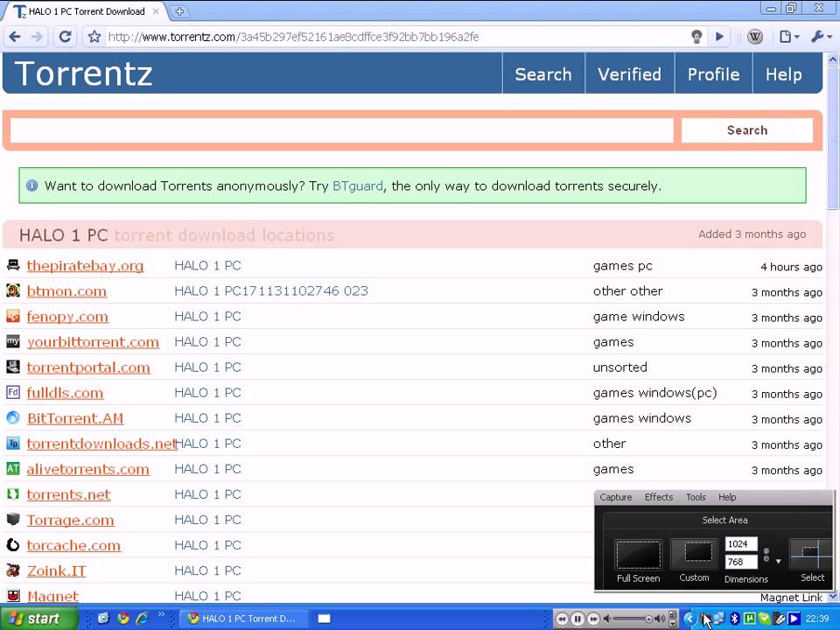Open the Capture menu in recorder window
840x630 pixels.
point(615,497)
